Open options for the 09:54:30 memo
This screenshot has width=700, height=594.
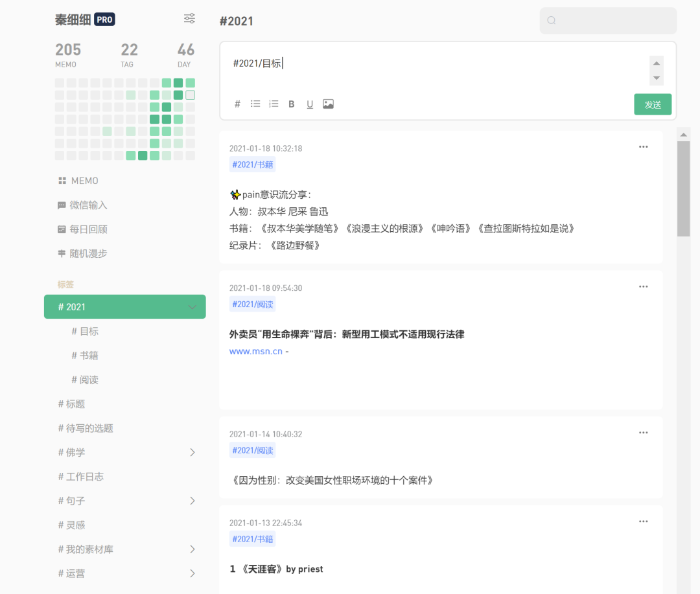pyautogui.click(x=644, y=286)
